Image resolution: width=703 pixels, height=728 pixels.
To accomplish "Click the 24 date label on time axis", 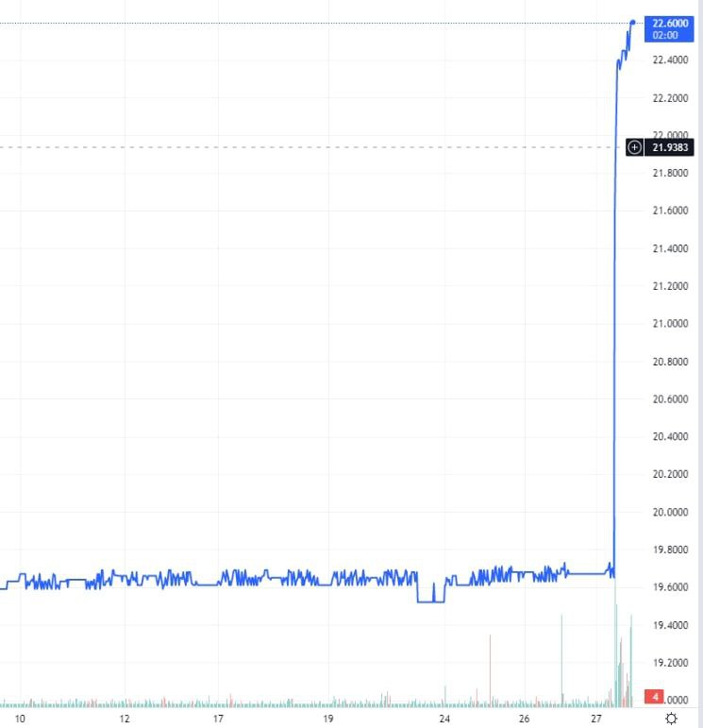I will click(444, 719).
